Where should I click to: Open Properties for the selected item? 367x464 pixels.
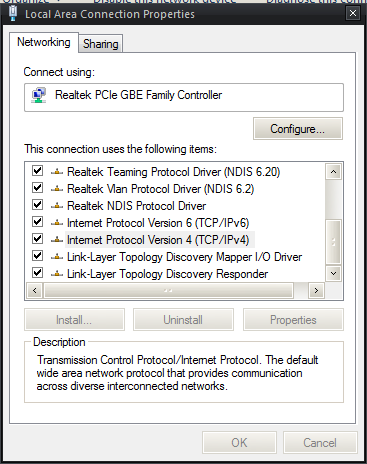pyautogui.click(x=293, y=320)
